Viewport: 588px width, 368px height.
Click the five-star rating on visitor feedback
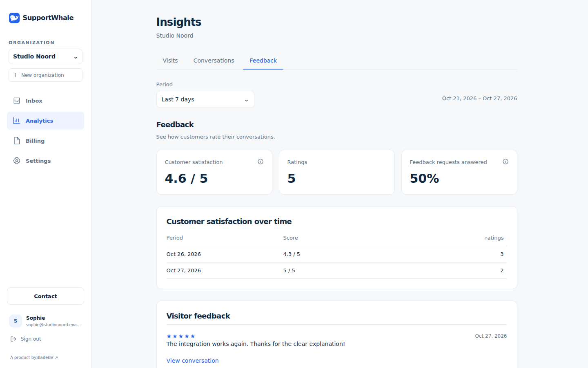[181, 336]
